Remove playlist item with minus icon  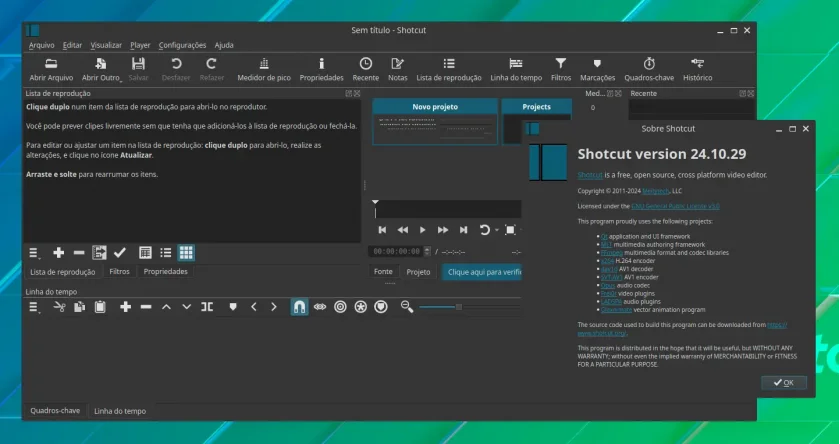(x=79, y=252)
